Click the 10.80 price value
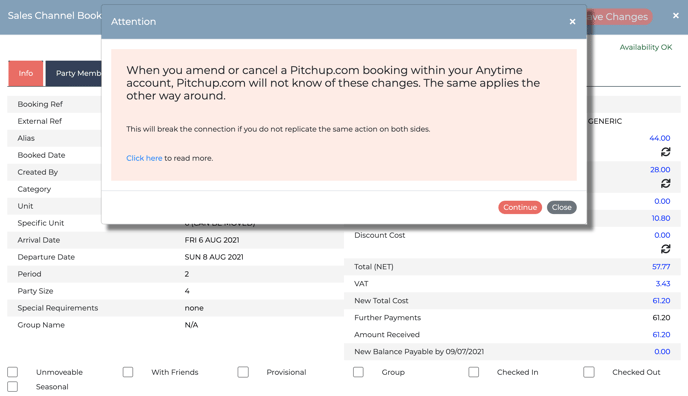Image resolution: width=688 pixels, height=396 pixels. click(x=660, y=218)
